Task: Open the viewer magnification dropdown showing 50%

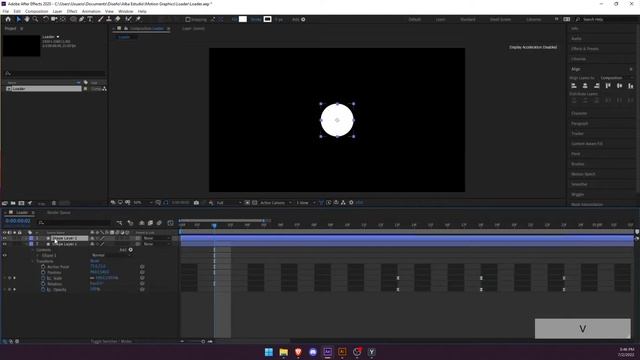Action: pyautogui.click(x=143, y=202)
